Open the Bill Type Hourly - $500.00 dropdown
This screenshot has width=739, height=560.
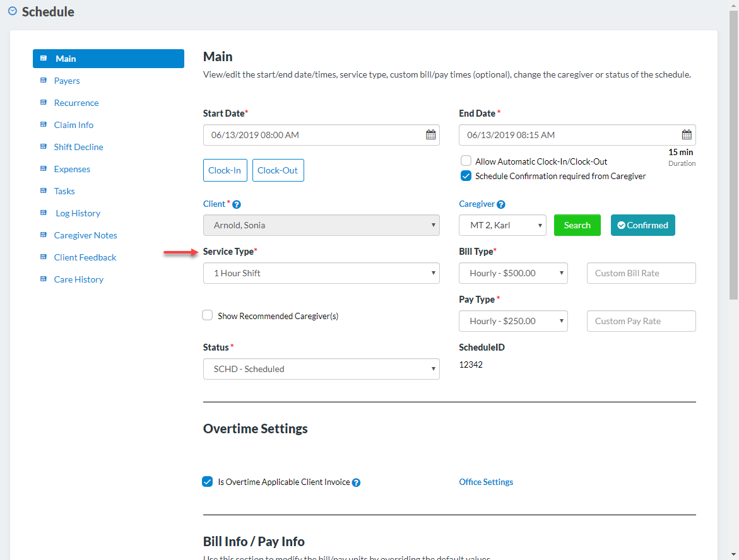513,273
